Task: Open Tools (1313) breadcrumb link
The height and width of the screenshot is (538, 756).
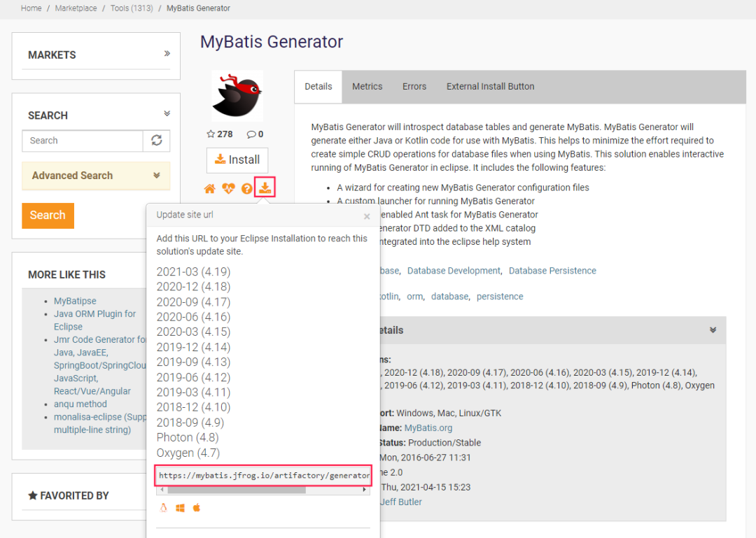Action: point(132,8)
